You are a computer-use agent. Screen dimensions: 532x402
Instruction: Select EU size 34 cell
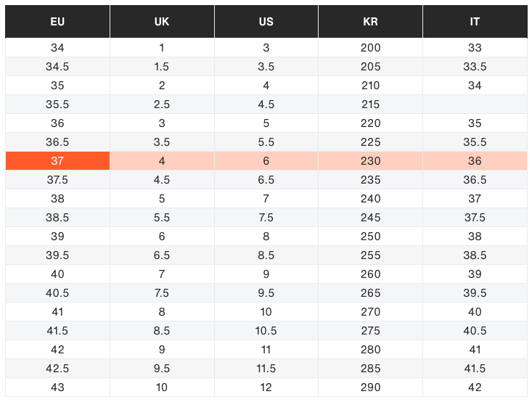point(57,47)
